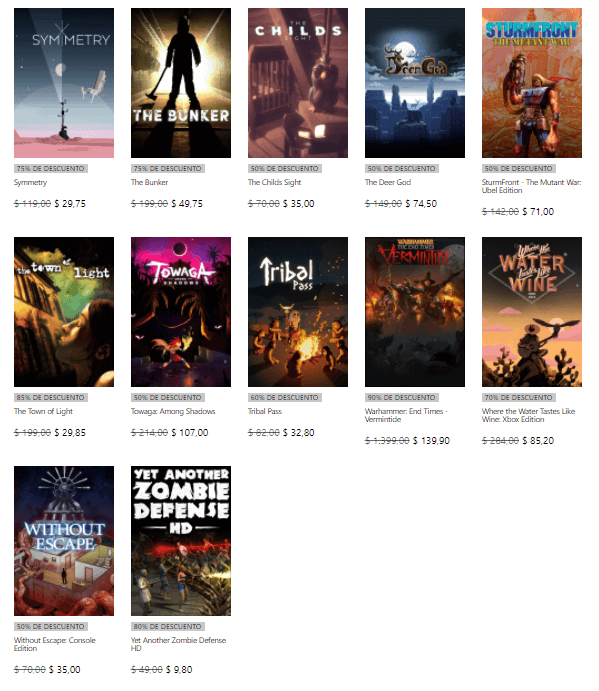Select the Towaga Among Shadows cover

181,312
